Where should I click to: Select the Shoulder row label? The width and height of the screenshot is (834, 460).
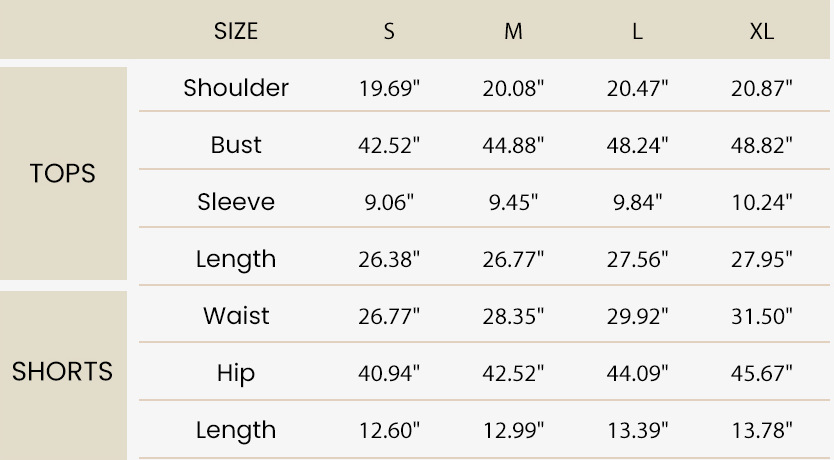236,88
